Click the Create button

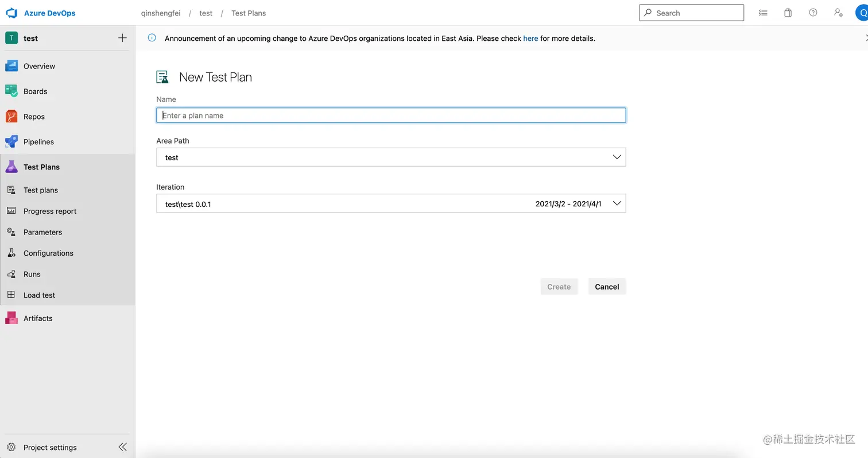pos(559,287)
